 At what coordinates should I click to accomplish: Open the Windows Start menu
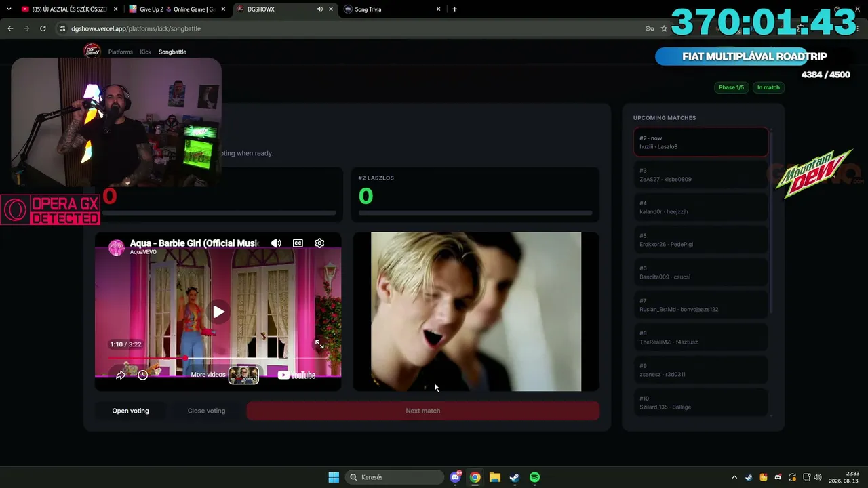coord(334,477)
